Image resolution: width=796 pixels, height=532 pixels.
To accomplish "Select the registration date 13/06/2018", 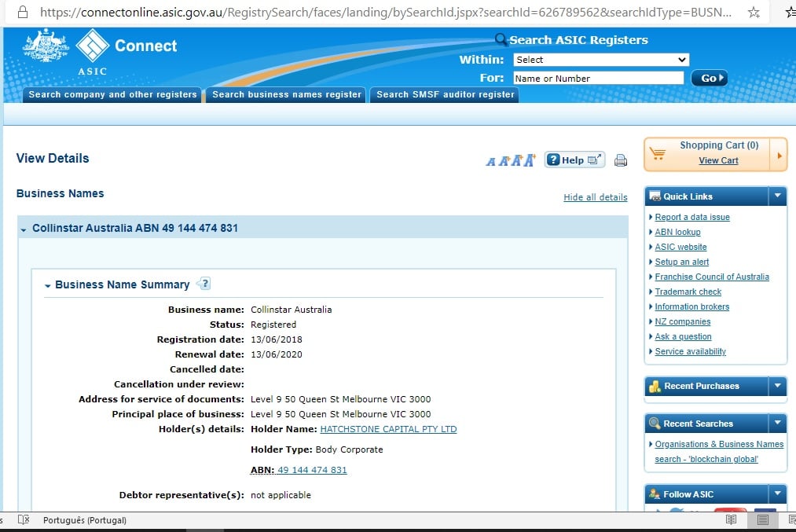I will [x=276, y=339].
